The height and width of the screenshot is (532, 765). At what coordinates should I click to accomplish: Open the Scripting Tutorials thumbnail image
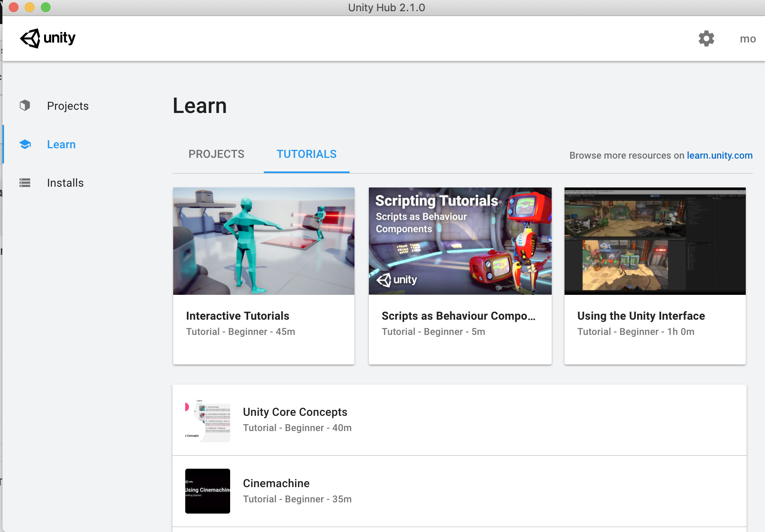pyautogui.click(x=460, y=241)
